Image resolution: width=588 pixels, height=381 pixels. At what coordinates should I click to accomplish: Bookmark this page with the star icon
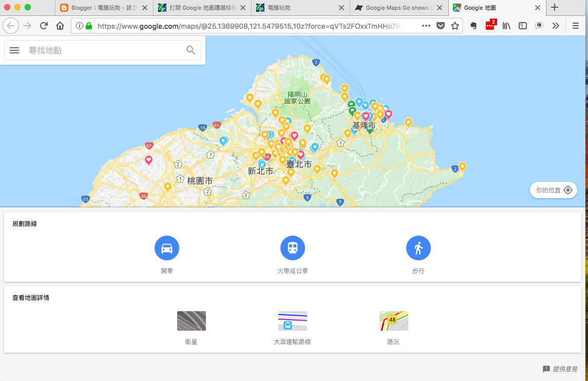[455, 26]
